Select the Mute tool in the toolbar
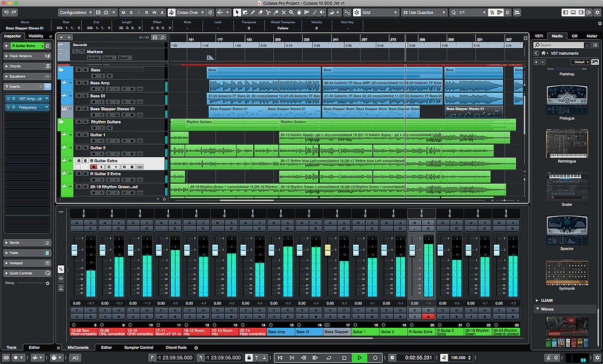603x364 pixels. (284, 13)
